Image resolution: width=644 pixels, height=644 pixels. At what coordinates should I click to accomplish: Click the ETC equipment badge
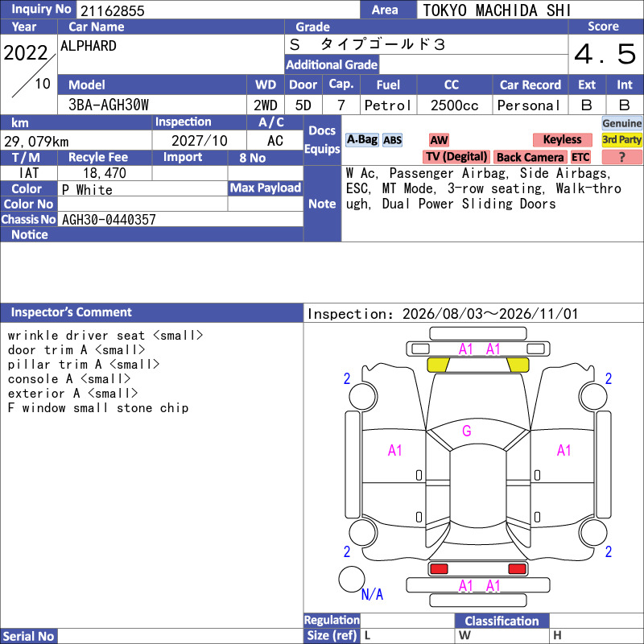(x=580, y=157)
